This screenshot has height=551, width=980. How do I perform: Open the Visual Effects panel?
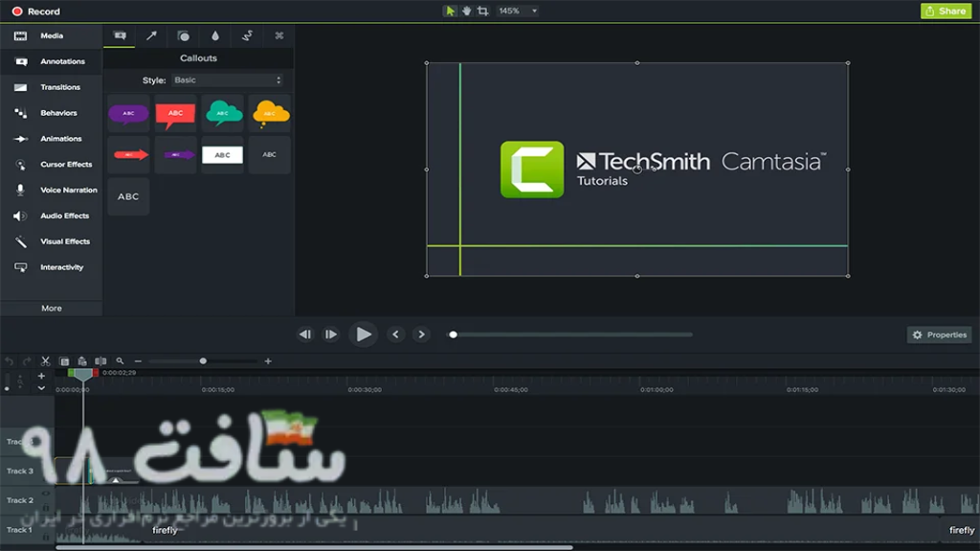(x=52, y=241)
